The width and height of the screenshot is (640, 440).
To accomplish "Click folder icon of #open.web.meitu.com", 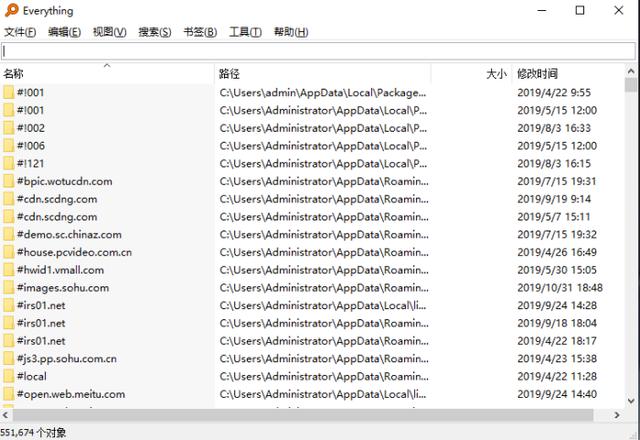I will [x=9, y=394].
